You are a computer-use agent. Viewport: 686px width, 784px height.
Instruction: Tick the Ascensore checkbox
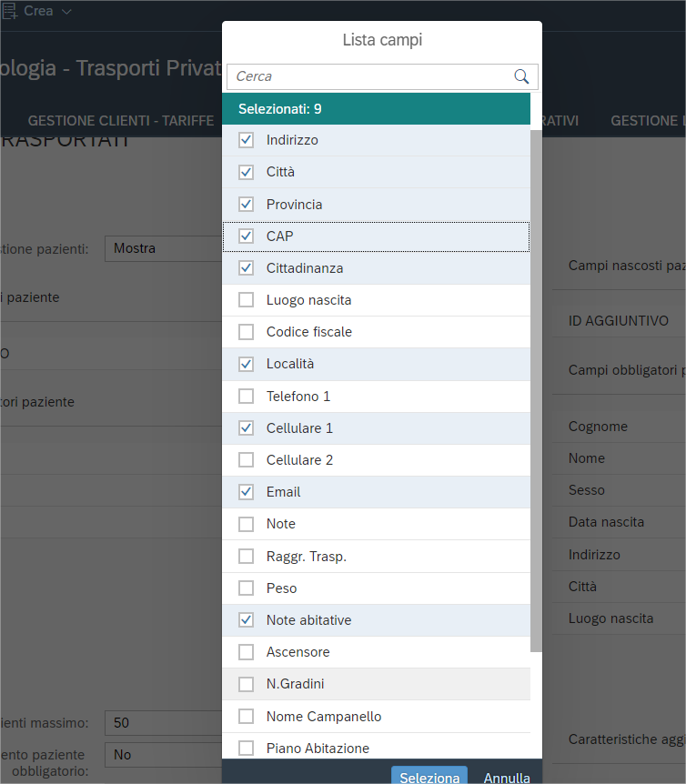pos(246,652)
